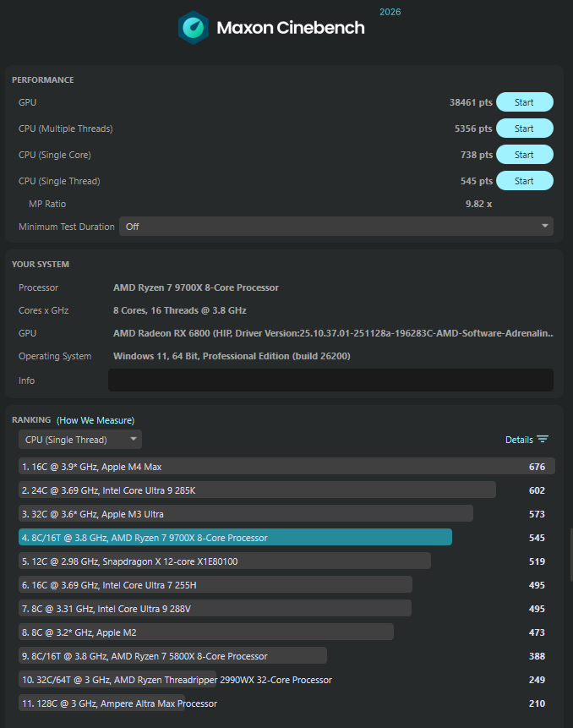Start the CPU (Single Thread) benchmark

click(x=524, y=181)
